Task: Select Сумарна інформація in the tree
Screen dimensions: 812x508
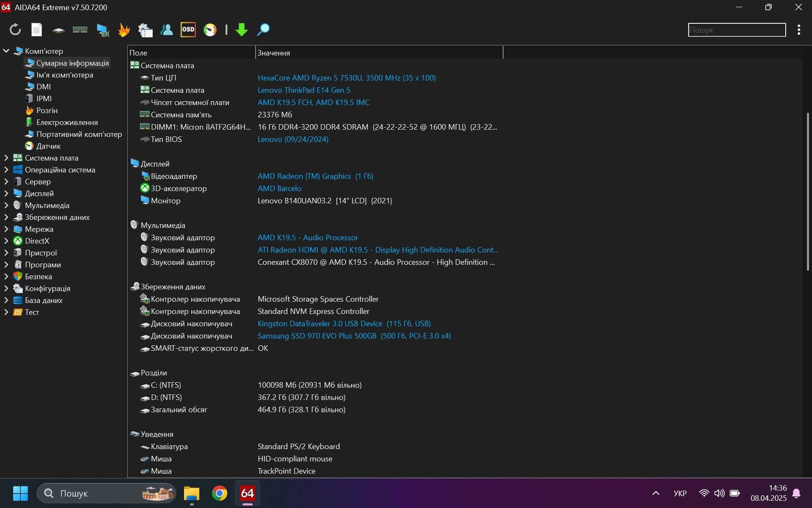Action: click(x=72, y=63)
